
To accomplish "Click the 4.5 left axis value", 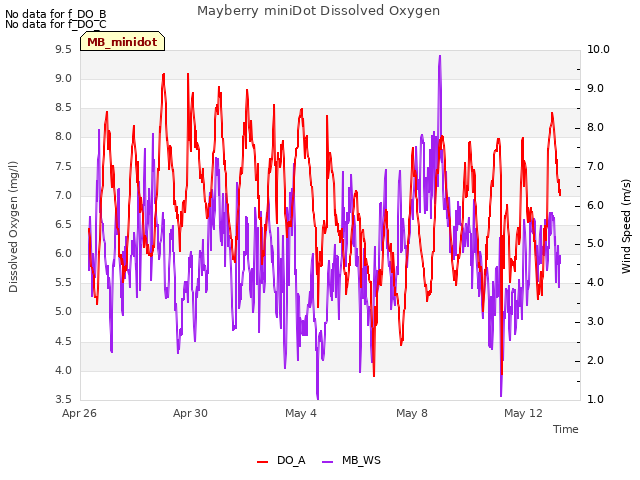I will tap(63, 341).
